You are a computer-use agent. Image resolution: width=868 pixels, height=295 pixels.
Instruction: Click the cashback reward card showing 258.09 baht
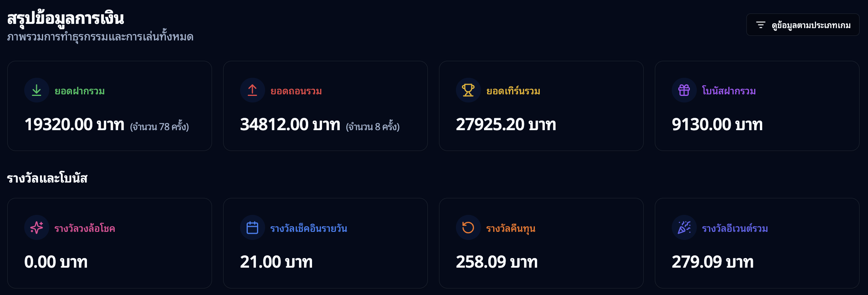[x=541, y=243]
